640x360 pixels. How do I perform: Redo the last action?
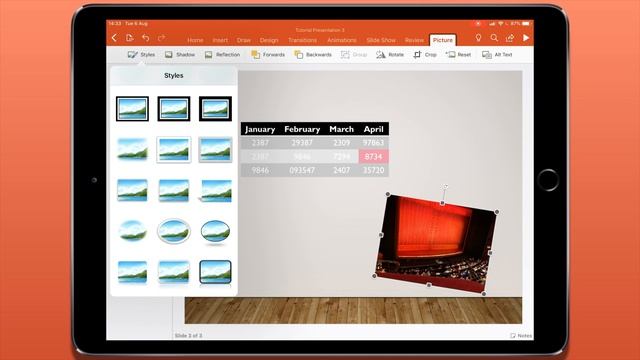tap(162, 38)
